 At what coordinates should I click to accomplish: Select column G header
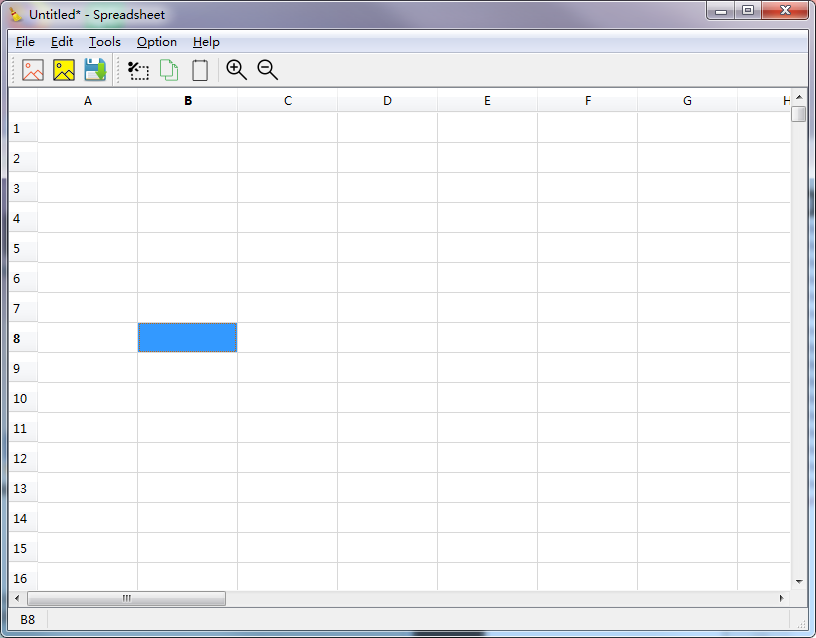(687, 101)
